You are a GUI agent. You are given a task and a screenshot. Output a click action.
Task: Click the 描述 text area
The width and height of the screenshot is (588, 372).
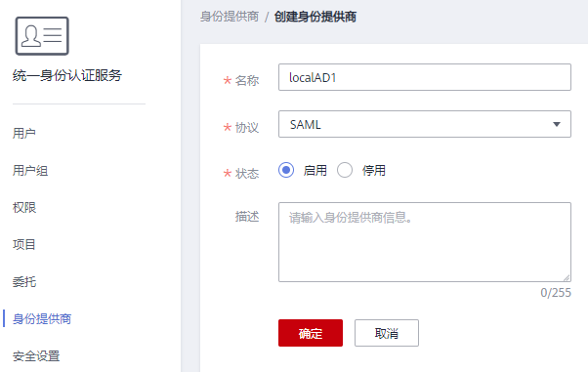tap(425, 242)
